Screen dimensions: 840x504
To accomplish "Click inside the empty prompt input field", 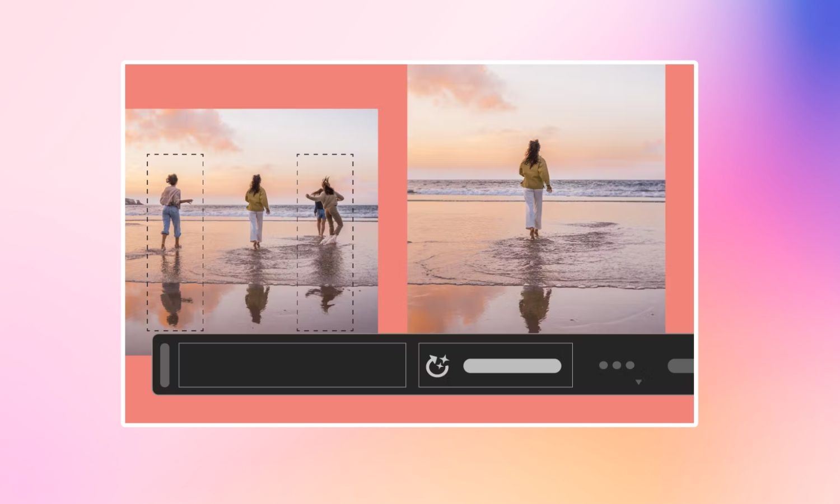I will point(291,365).
